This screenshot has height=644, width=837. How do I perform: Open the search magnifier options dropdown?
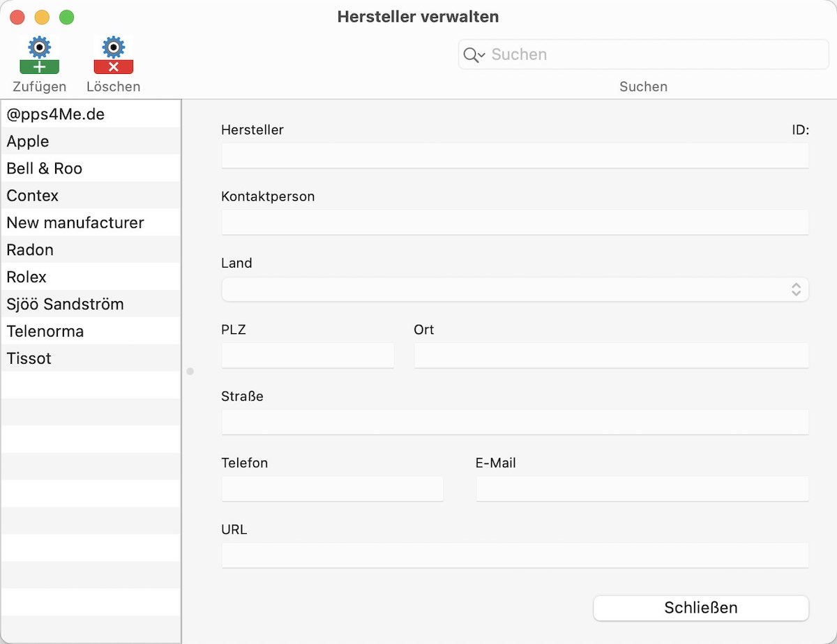click(474, 55)
